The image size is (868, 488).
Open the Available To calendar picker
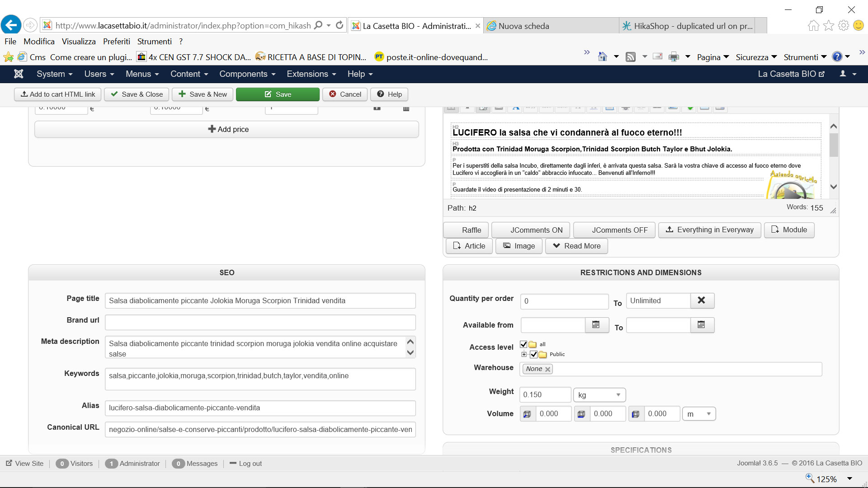coord(701,325)
